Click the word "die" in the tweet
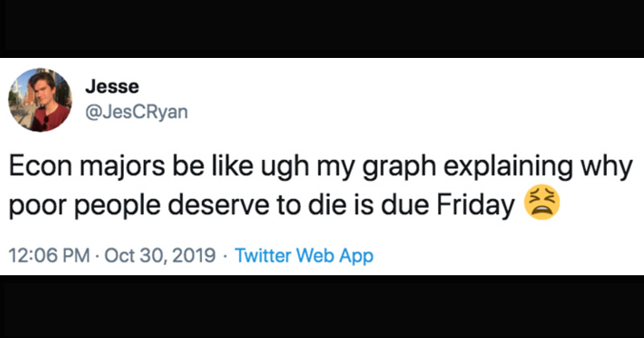The image size is (644, 338). click(x=328, y=207)
